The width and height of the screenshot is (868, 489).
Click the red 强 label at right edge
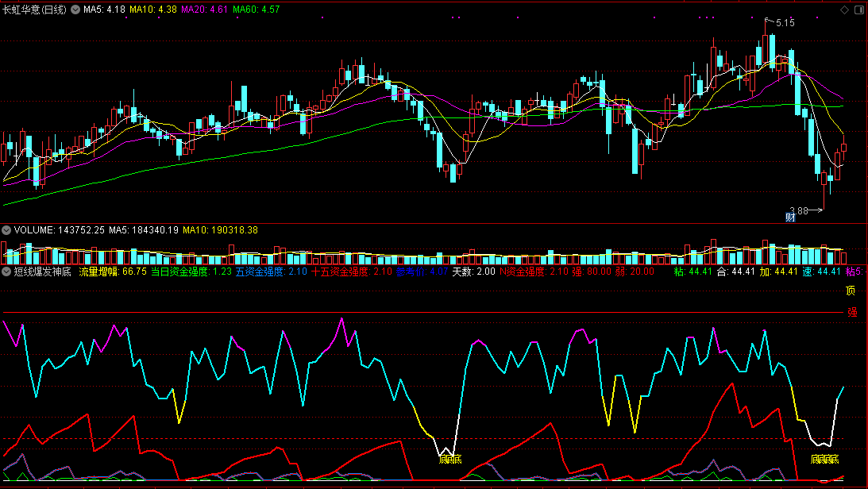(852, 313)
